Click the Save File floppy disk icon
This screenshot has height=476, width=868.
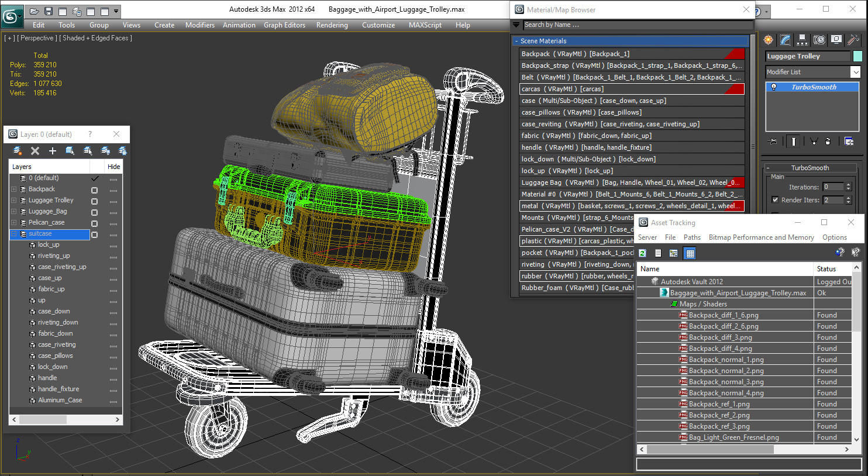(49, 11)
